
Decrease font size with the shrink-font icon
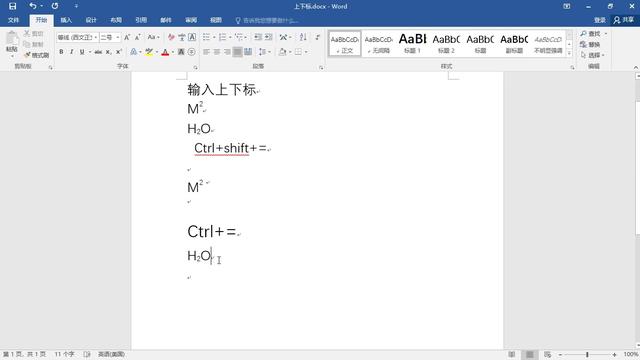tap(138, 37)
